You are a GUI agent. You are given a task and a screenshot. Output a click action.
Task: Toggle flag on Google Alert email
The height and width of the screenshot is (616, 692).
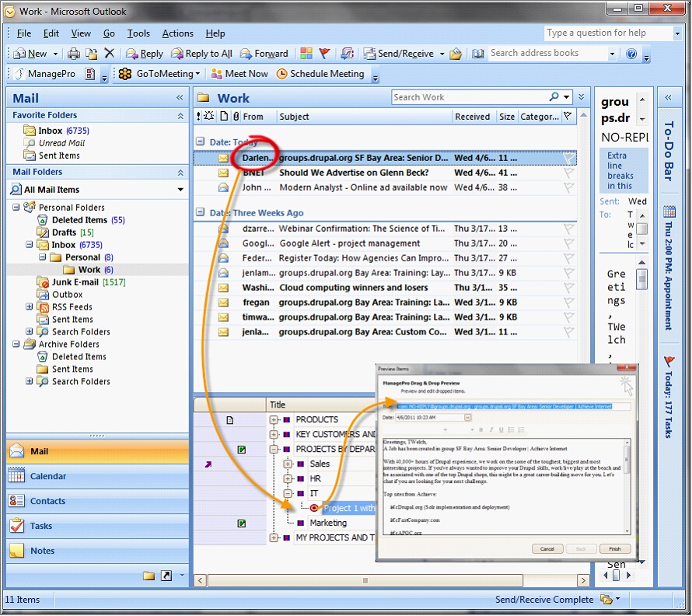pyautogui.click(x=569, y=243)
